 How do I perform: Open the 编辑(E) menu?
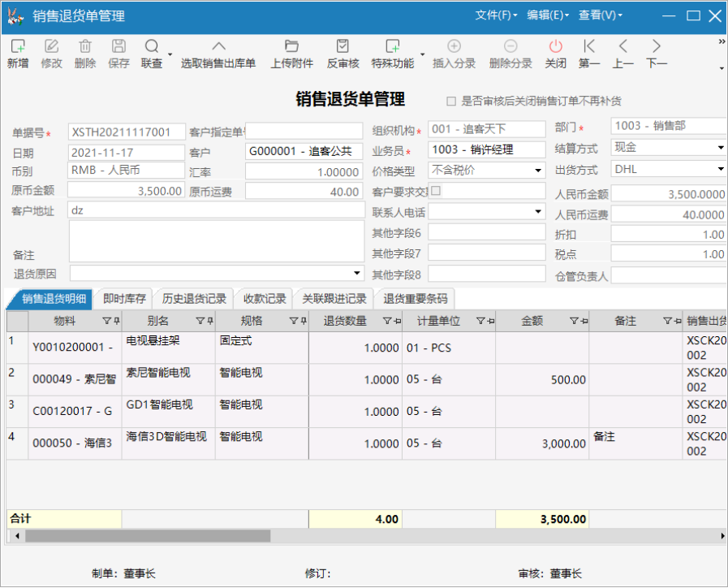point(548,15)
